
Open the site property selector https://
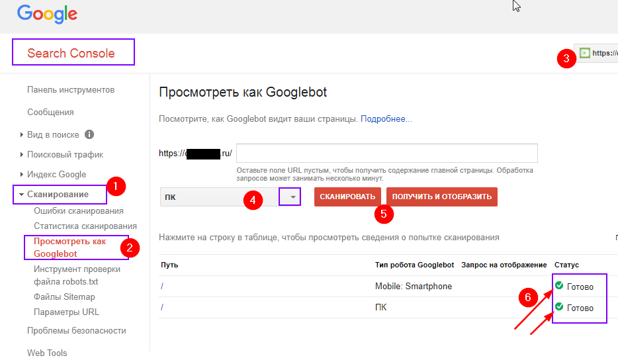(x=596, y=53)
